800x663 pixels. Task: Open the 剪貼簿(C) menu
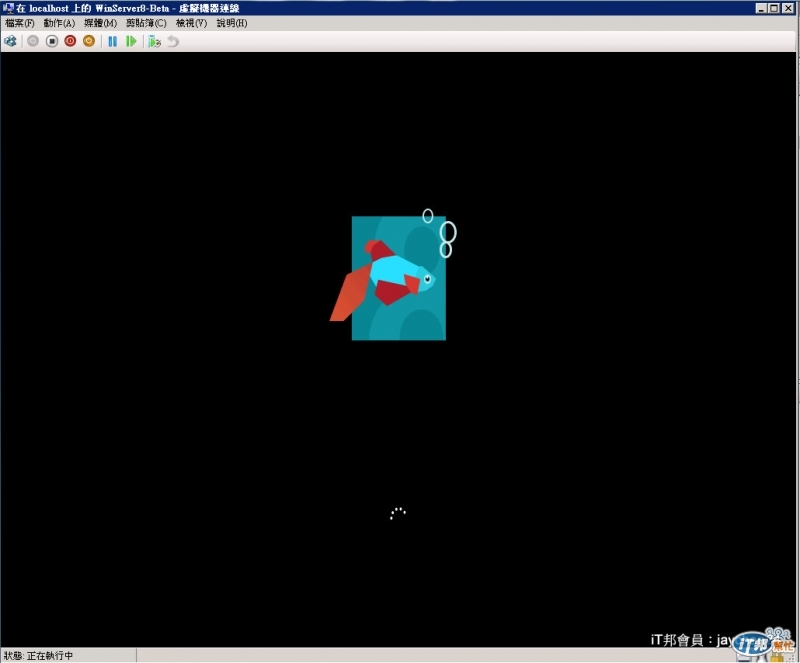click(146, 23)
